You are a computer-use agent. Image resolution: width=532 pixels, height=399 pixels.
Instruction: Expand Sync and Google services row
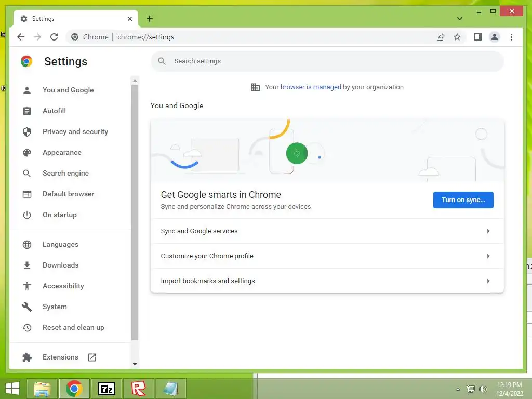pos(327,231)
